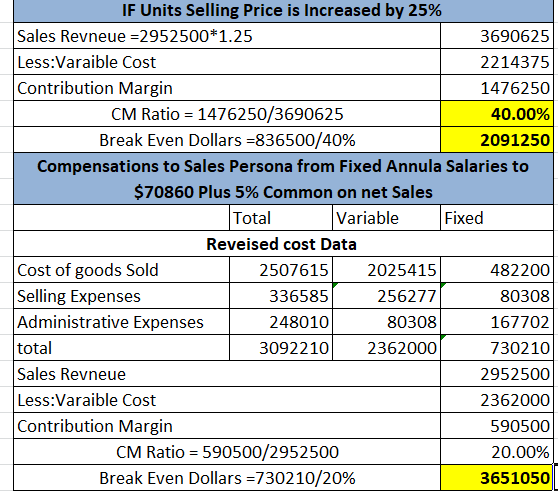Click total fixed cost 730210
This screenshot has width=558, height=491.
497,348
